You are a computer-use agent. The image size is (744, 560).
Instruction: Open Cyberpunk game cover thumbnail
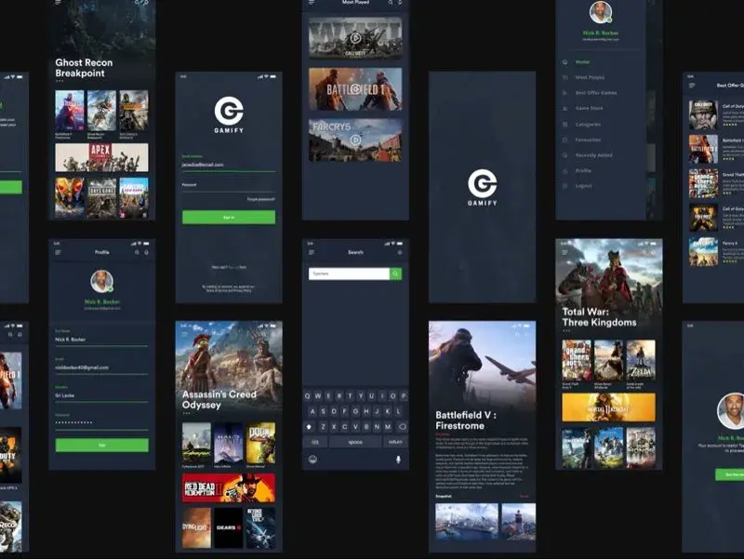click(196, 443)
